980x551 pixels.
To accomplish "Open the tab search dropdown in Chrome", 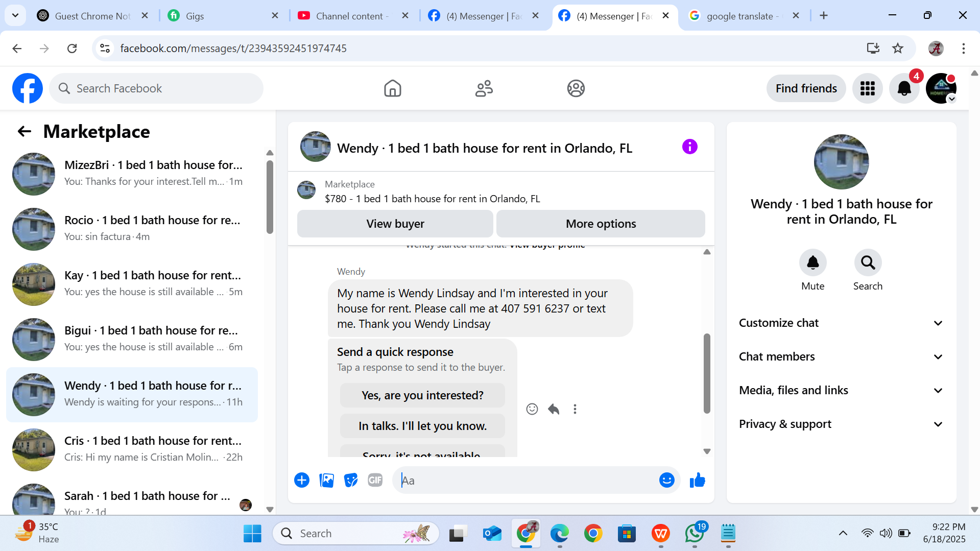I will click(15, 15).
